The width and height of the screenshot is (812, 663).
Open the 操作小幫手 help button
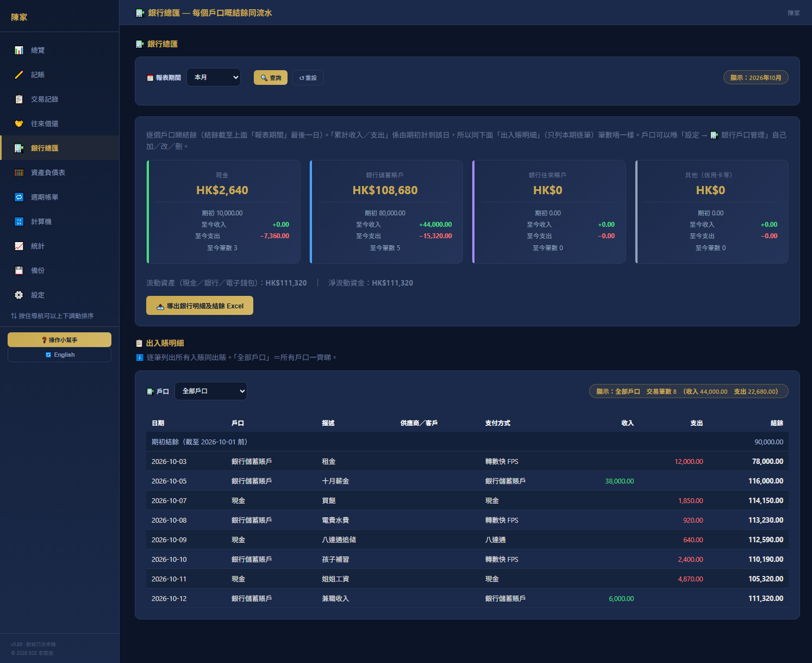click(x=59, y=339)
